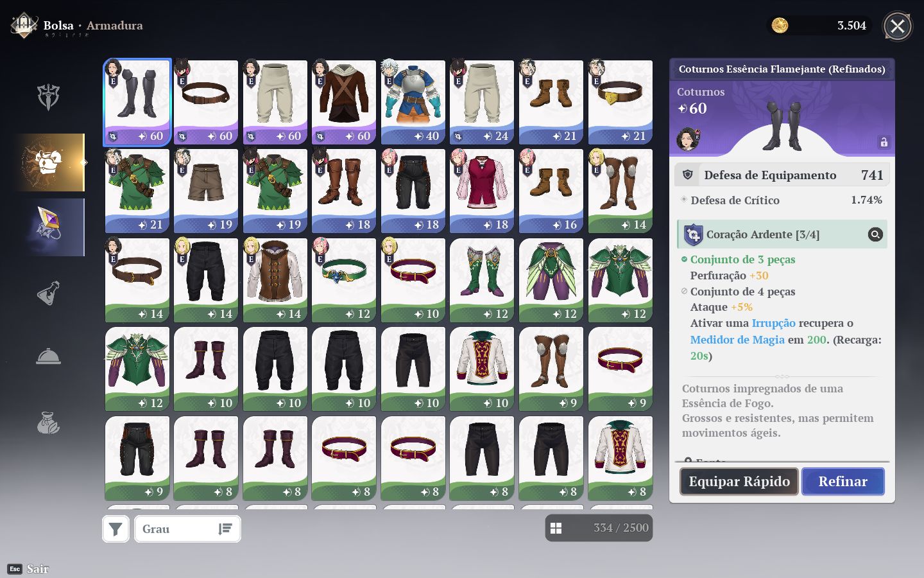
Task: Select the brown shorts, level 19
Action: (x=206, y=191)
